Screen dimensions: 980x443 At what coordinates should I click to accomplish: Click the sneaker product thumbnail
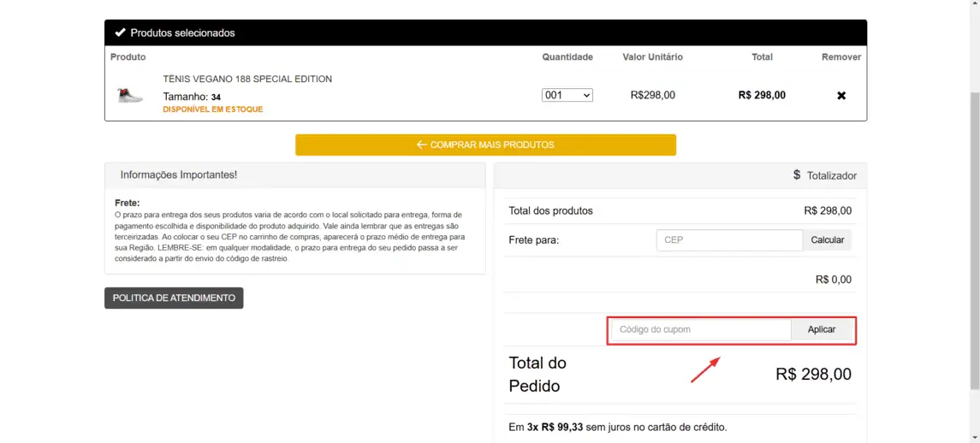[x=130, y=96]
